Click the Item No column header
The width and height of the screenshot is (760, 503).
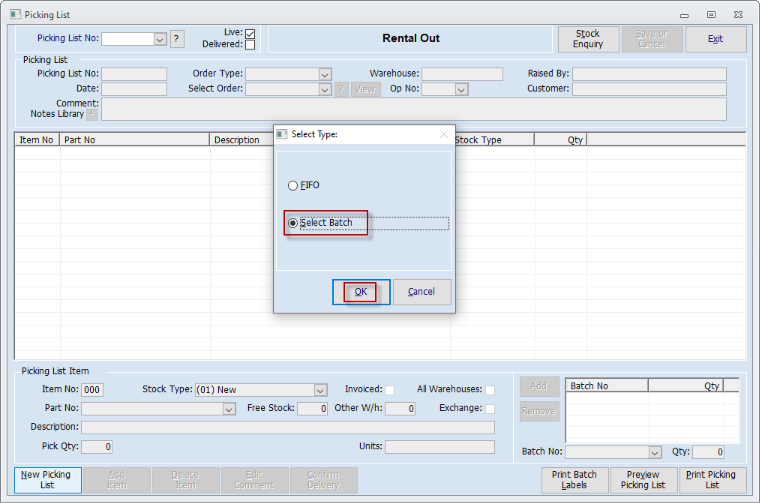pos(37,140)
